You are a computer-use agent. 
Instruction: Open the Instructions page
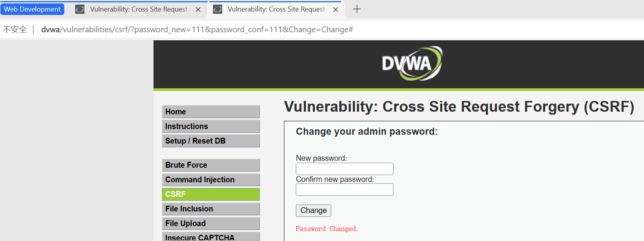click(x=211, y=126)
